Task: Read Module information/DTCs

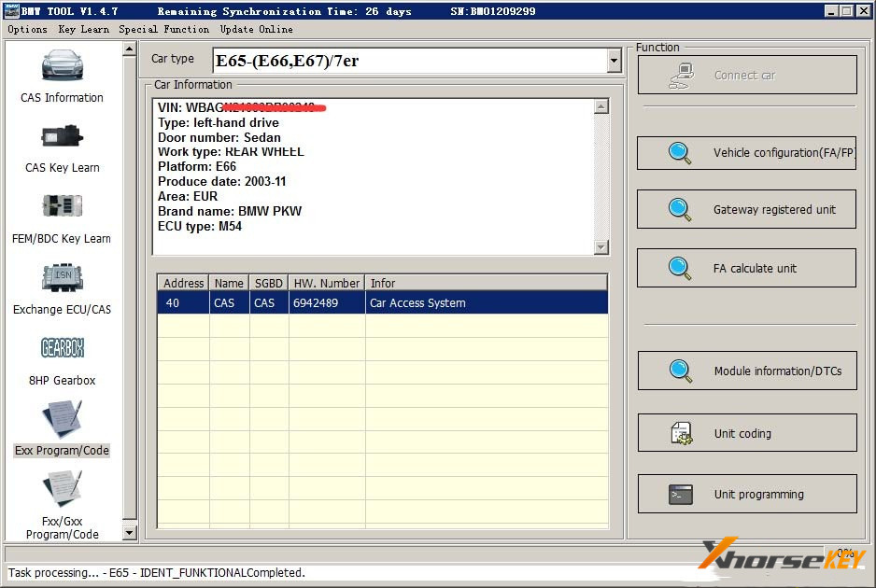Action: tap(747, 371)
